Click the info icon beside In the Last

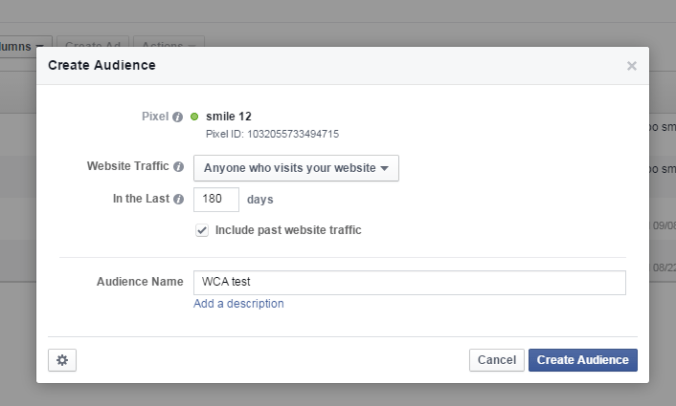(x=178, y=199)
